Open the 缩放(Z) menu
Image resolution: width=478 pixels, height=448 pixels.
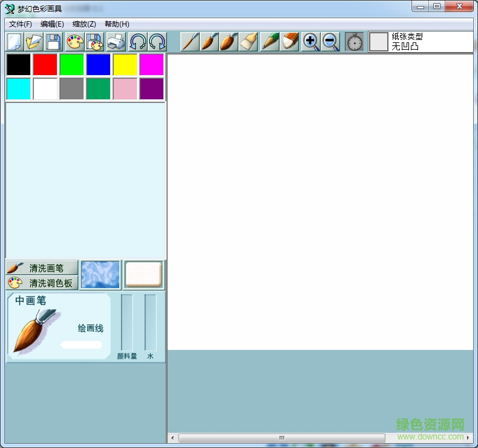(x=84, y=24)
